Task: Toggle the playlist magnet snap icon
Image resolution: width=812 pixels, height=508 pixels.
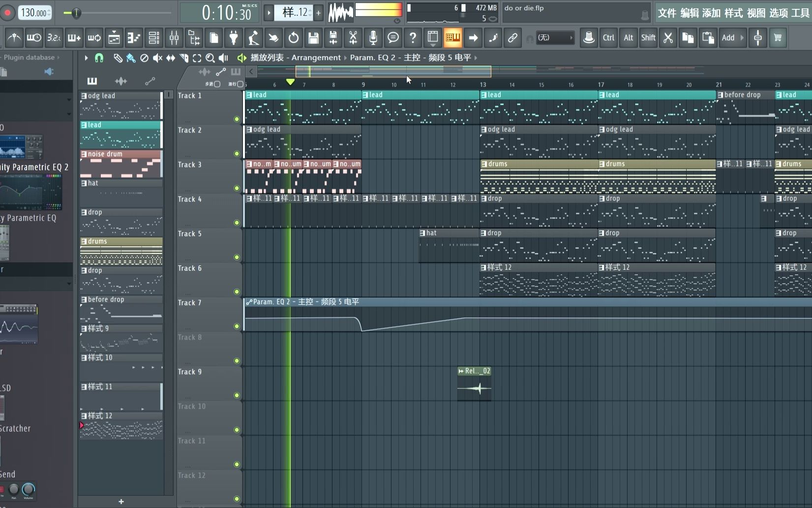Action: click(x=99, y=58)
